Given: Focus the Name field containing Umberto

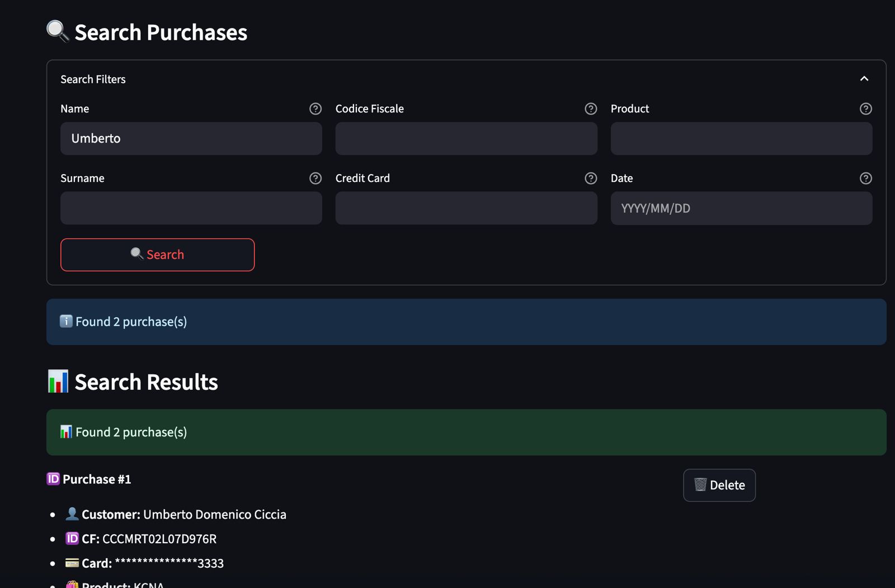Looking at the screenshot, I should pyautogui.click(x=191, y=139).
